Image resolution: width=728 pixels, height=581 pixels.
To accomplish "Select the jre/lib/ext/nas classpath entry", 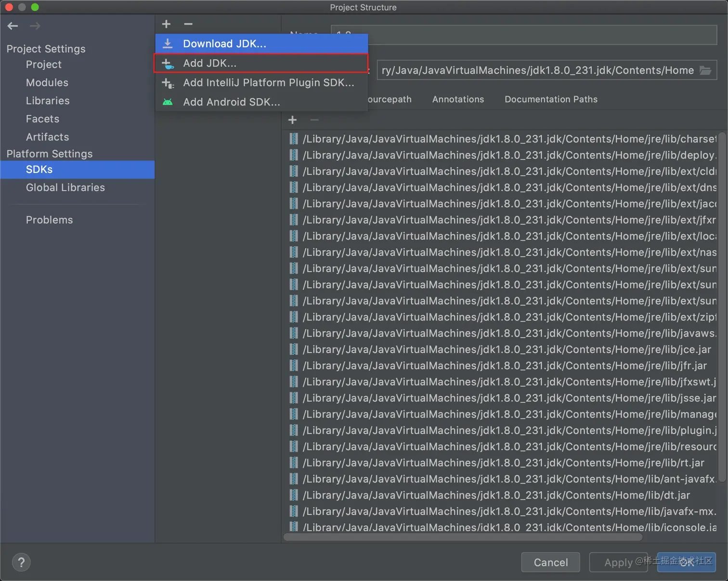I will click(x=501, y=252).
